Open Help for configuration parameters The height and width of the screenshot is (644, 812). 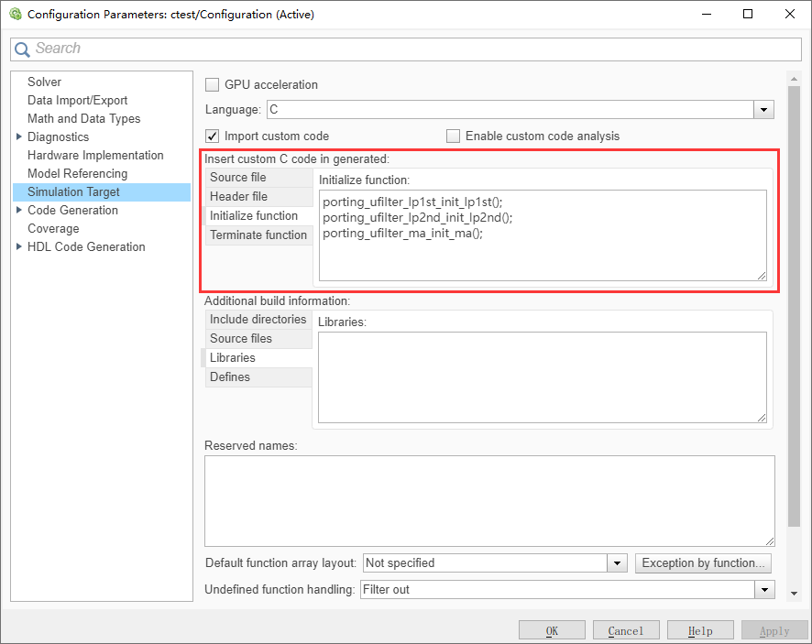(700, 631)
